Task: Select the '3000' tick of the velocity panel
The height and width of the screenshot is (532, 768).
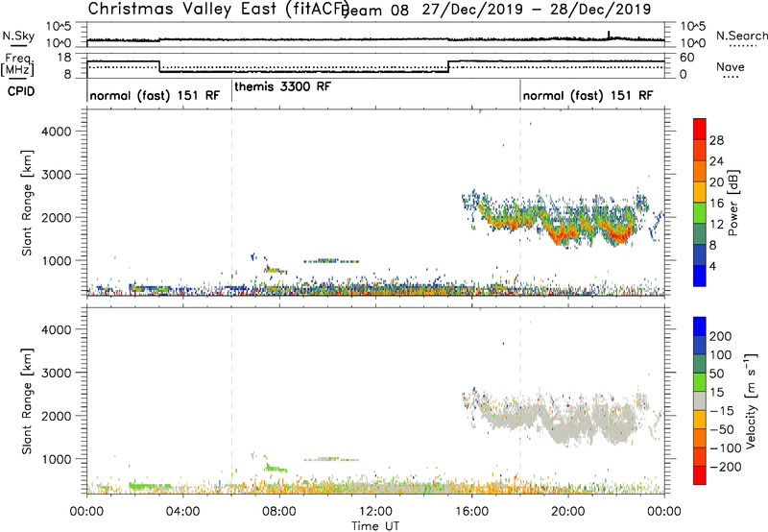Action: click(x=57, y=373)
